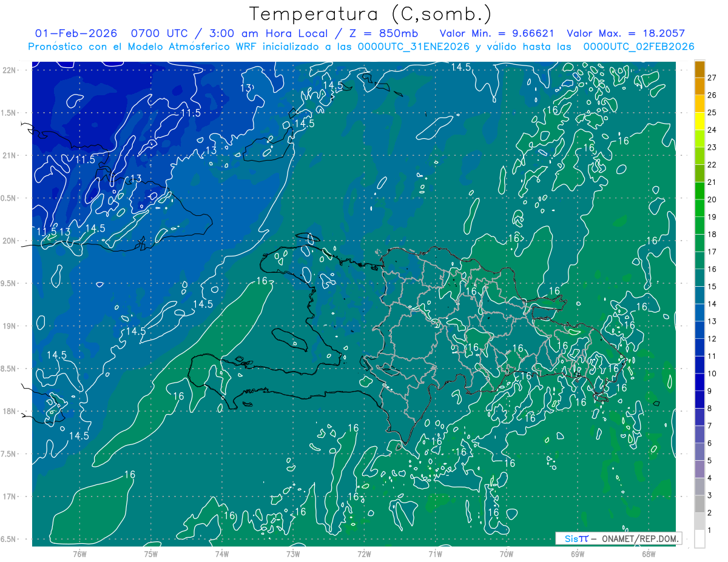Click the "6" color scale label
The image size is (728, 562).
709,443
